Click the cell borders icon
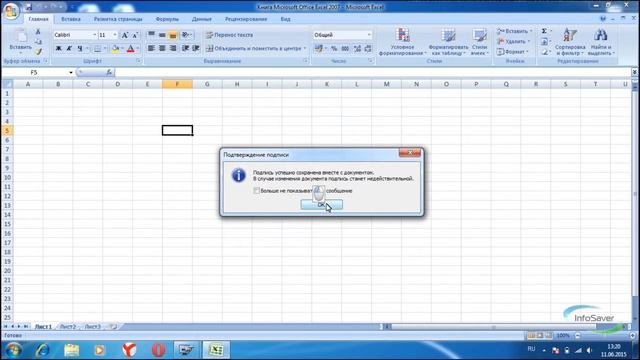The height and width of the screenshot is (360, 640). (x=97, y=49)
